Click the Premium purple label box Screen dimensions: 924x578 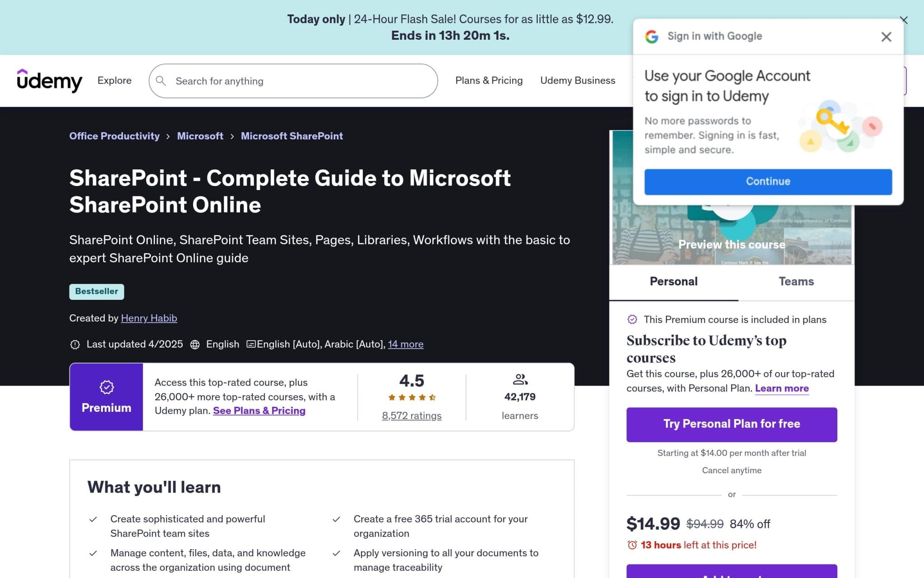pyautogui.click(x=106, y=397)
